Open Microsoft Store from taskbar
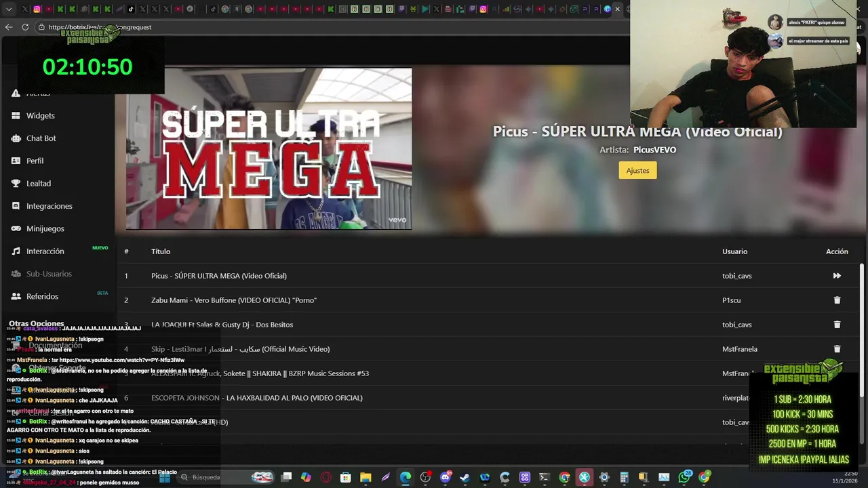 click(x=346, y=477)
